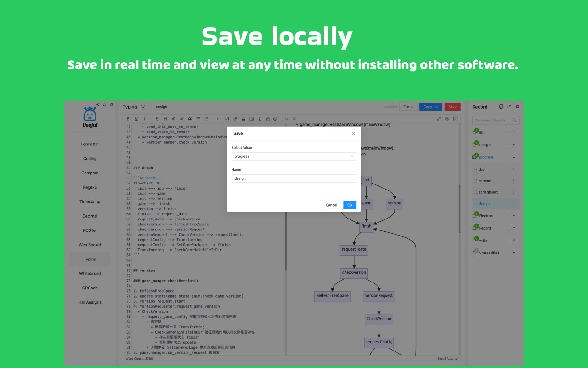Pin the Record panel with the pin icon
This screenshot has width=588, height=368.
click(517, 107)
